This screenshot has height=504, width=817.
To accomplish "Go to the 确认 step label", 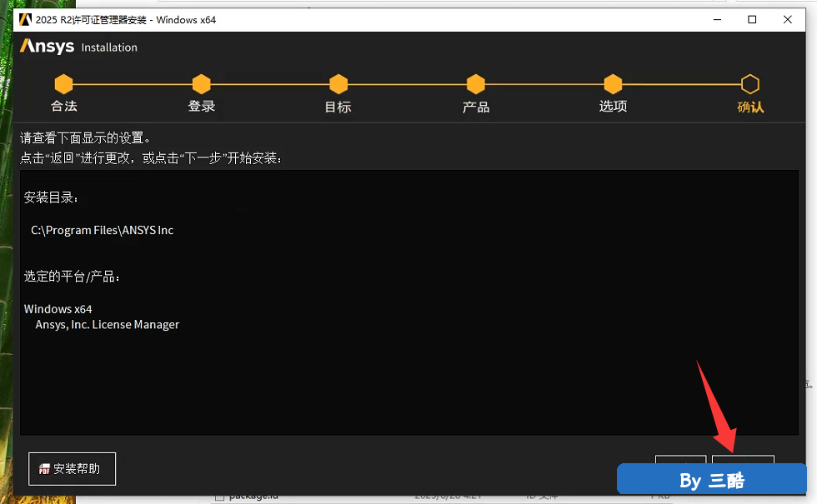I will coord(750,107).
